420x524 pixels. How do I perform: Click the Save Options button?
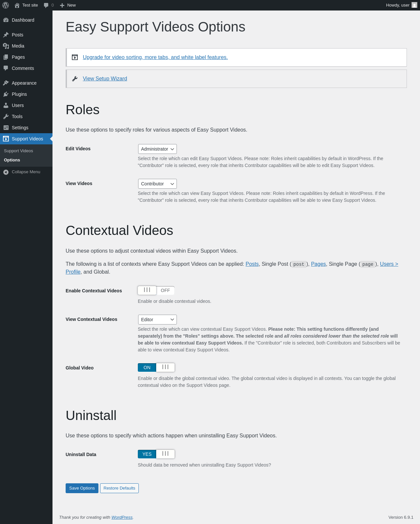click(82, 488)
